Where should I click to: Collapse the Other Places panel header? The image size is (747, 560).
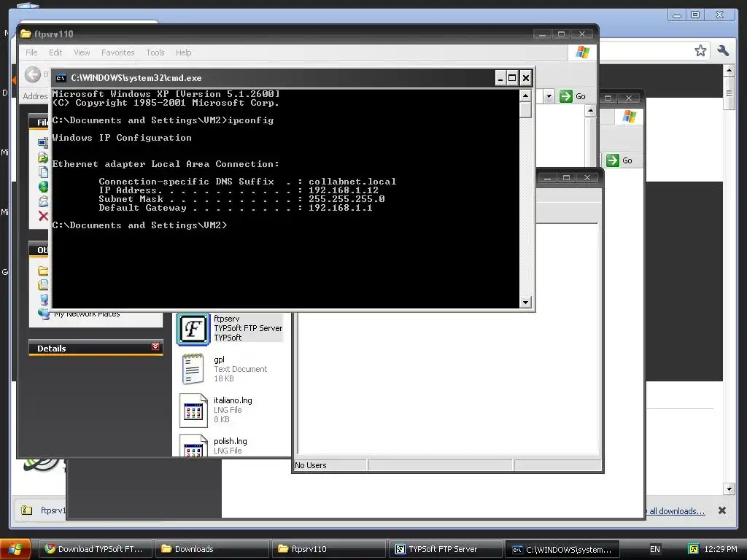point(39,250)
